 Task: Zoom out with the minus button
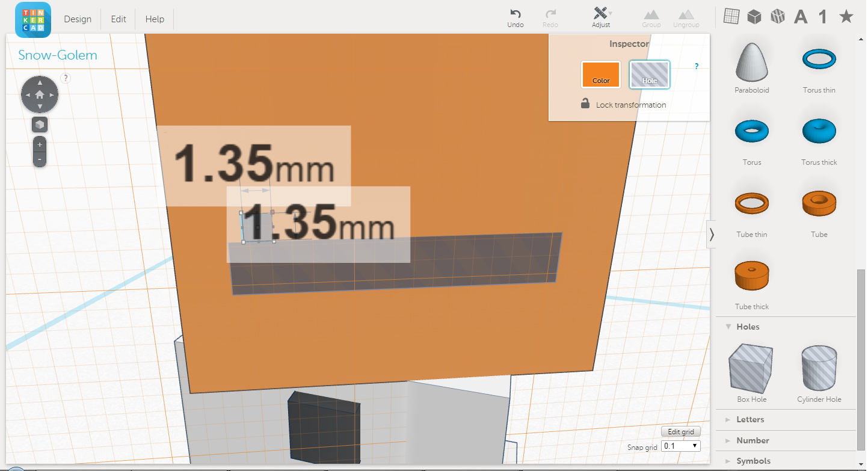(x=40, y=159)
